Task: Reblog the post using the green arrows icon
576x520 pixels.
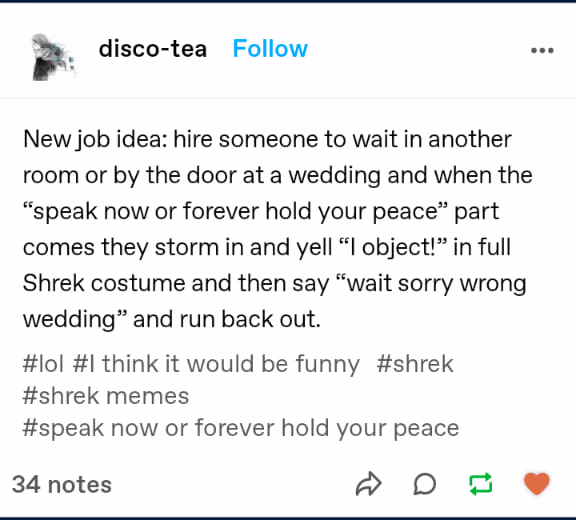Action: click(x=481, y=484)
